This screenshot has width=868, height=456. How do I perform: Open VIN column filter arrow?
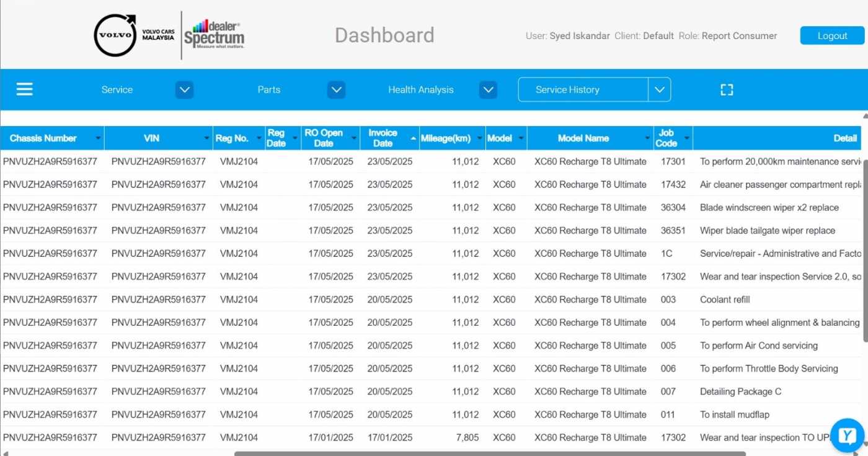206,138
